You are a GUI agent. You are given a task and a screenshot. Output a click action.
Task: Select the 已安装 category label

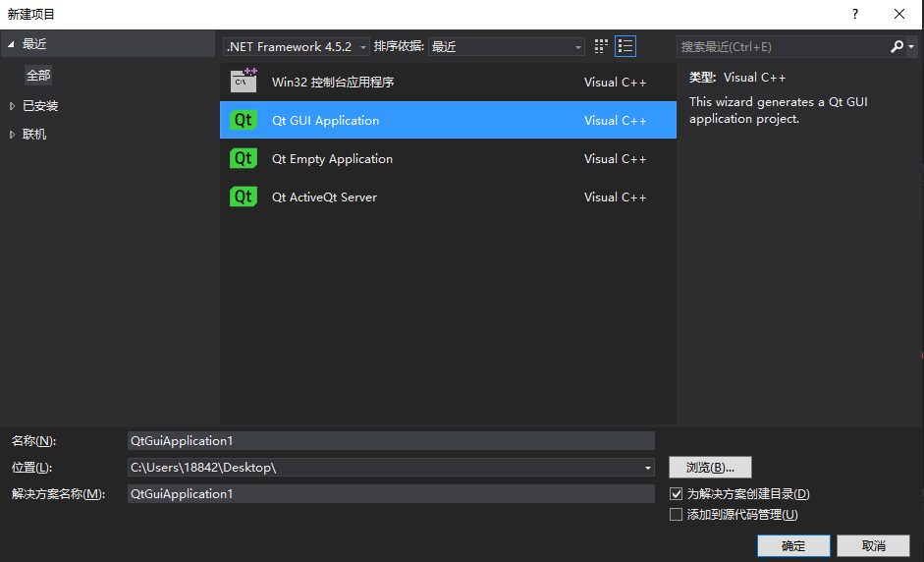pyautogui.click(x=40, y=106)
